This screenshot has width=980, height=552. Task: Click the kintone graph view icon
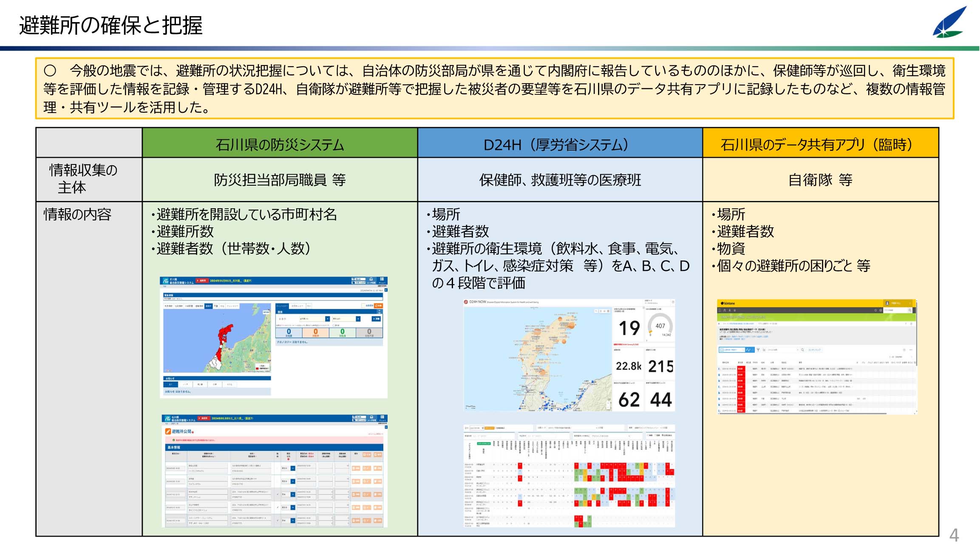(748, 350)
